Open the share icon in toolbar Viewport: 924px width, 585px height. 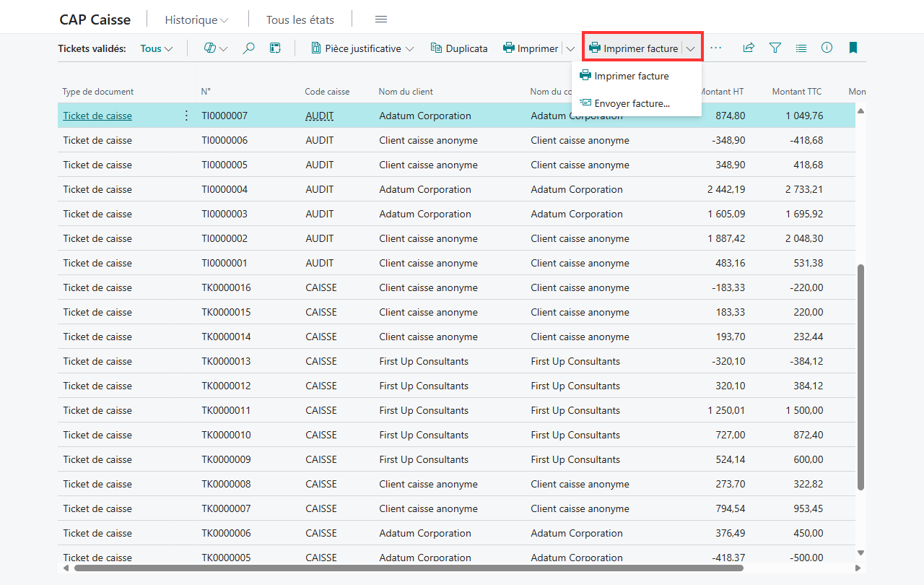749,48
